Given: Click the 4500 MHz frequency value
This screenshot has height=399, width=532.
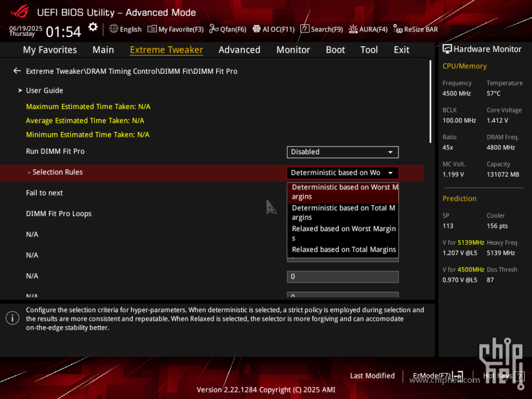Looking at the screenshot, I should click(x=457, y=93).
